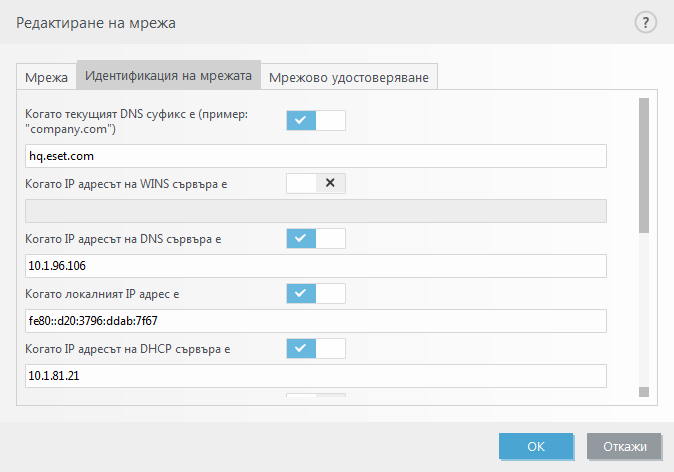Switch off the DHCP сървъра IP toggle
This screenshot has height=472, width=674.
(x=316, y=348)
